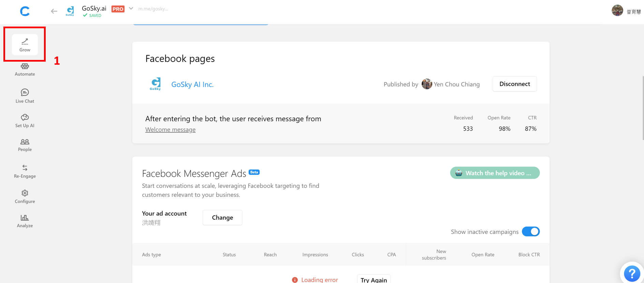Open the Live Chat section
This screenshot has width=644, height=283.
[25, 96]
